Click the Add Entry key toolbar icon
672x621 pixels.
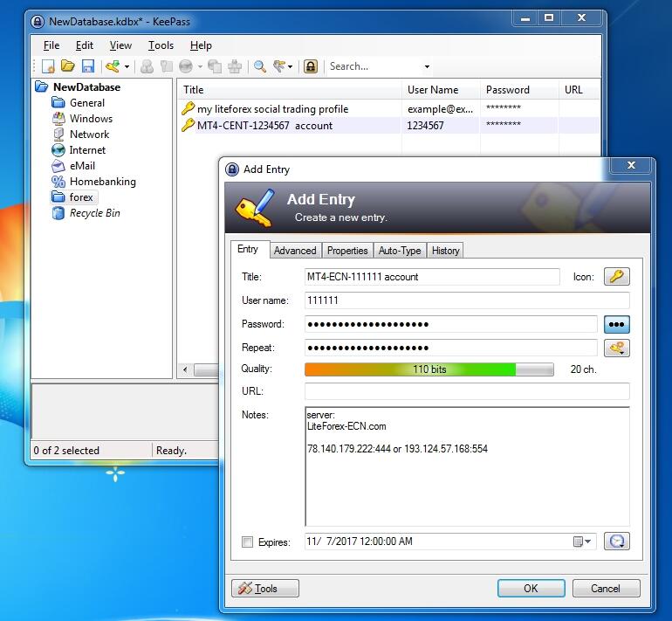point(113,66)
